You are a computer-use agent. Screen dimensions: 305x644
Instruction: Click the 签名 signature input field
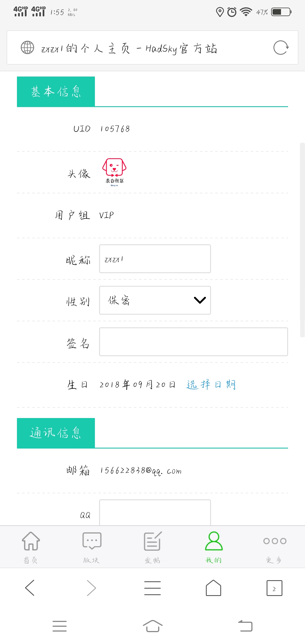(x=193, y=342)
